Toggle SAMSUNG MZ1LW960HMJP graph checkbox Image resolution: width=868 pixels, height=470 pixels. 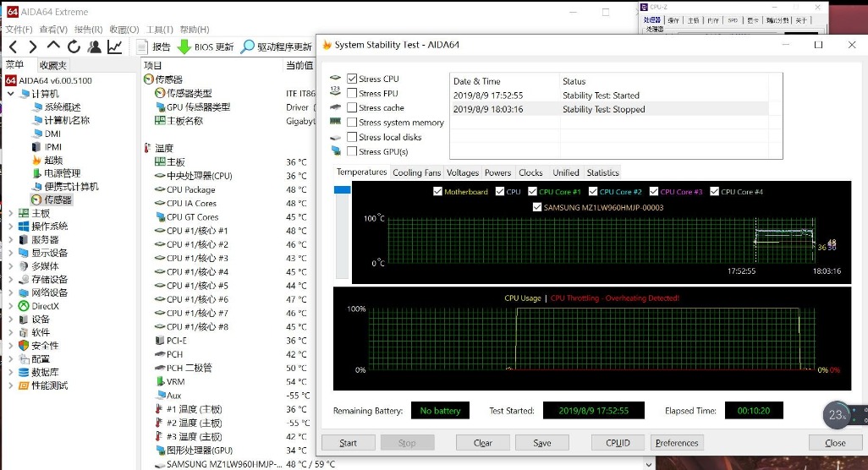point(537,207)
